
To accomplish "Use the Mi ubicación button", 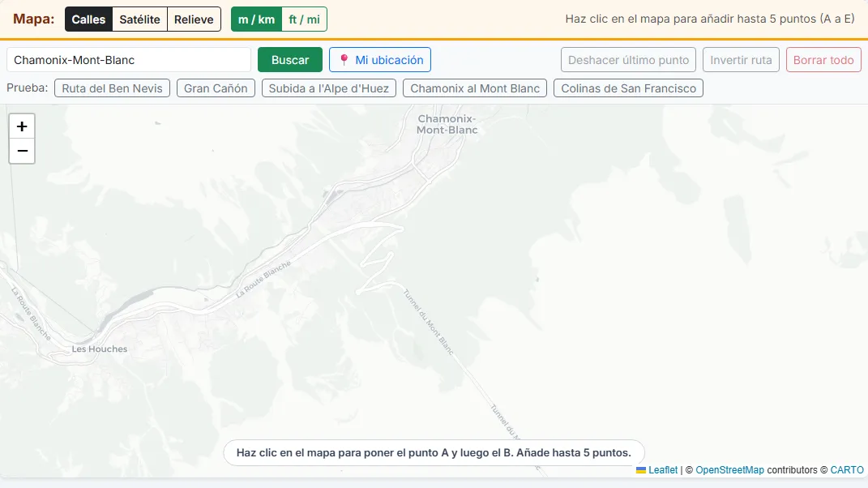I will click(x=380, y=60).
